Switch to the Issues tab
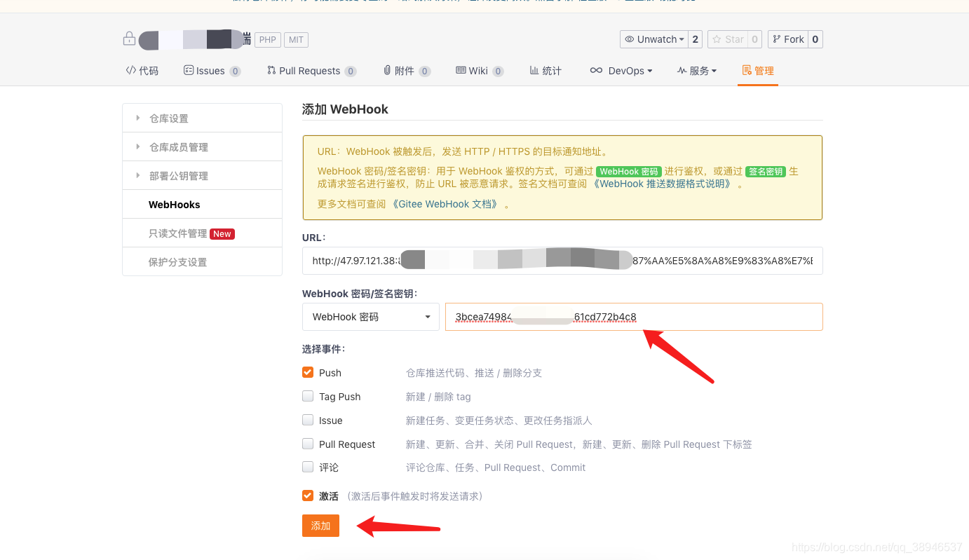 point(212,71)
